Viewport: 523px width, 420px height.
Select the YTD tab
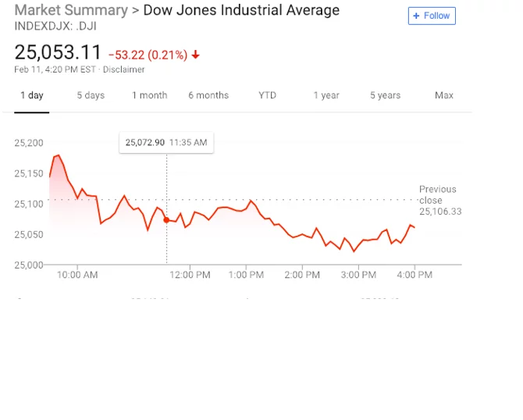click(267, 95)
